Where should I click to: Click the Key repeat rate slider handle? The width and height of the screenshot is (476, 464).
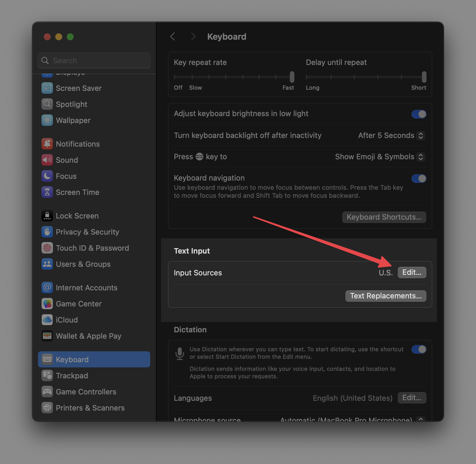[292, 77]
